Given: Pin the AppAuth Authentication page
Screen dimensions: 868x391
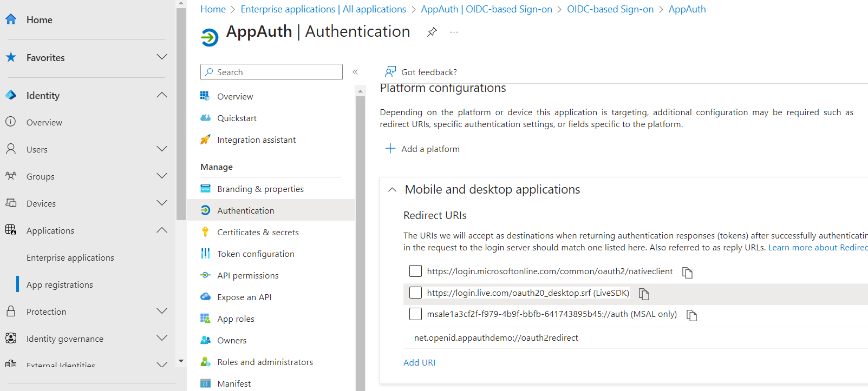Looking at the screenshot, I should click(432, 32).
